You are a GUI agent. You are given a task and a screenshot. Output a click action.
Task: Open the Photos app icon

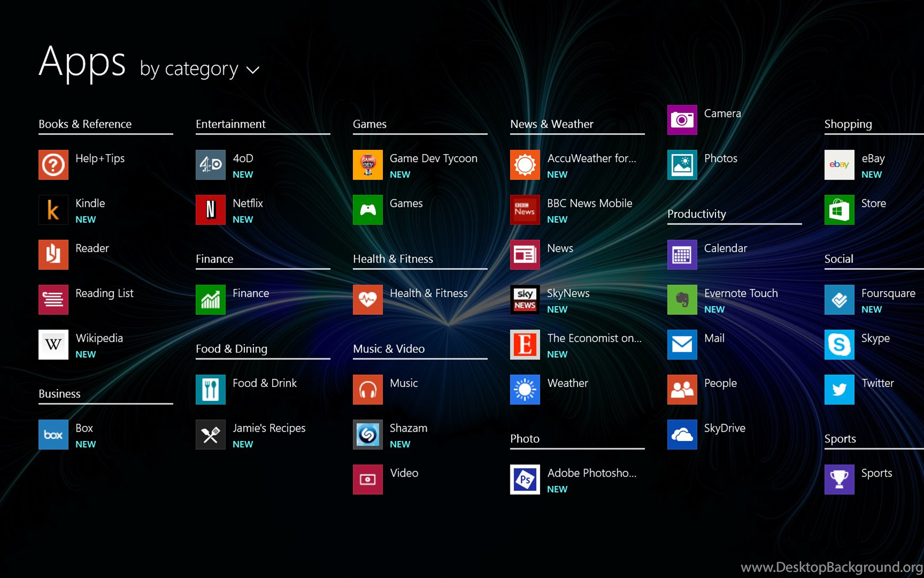point(683,165)
